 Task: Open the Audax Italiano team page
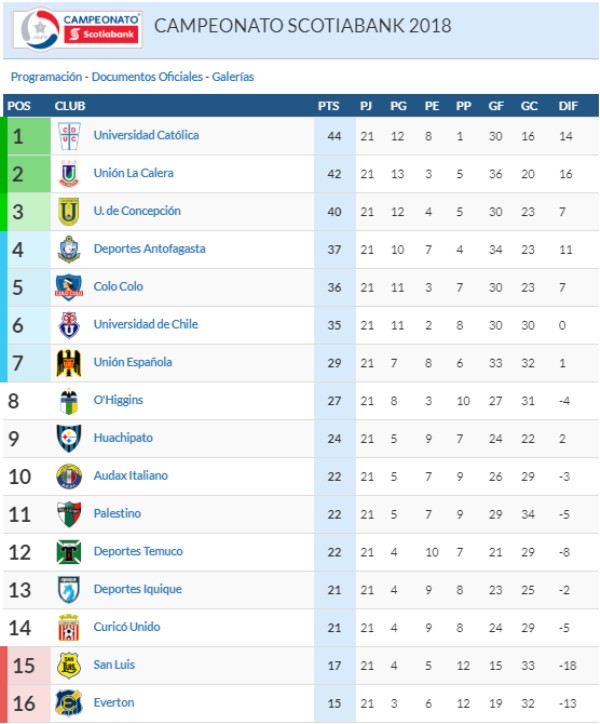[x=130, y=476]
